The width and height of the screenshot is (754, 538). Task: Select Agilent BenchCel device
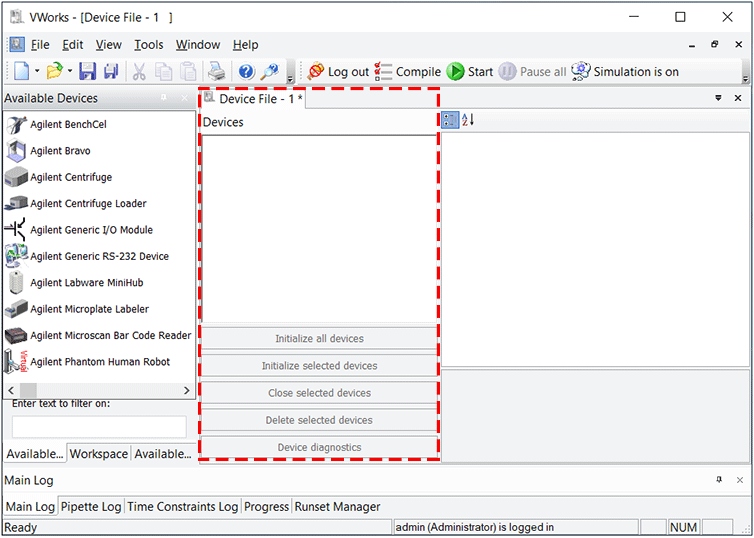pyautogui.click(x=57, y=125)
